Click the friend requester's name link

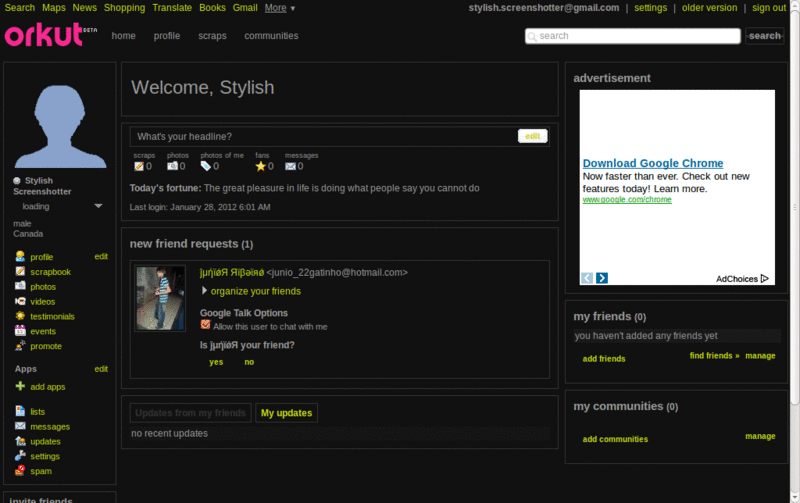(x=232, y=272)
